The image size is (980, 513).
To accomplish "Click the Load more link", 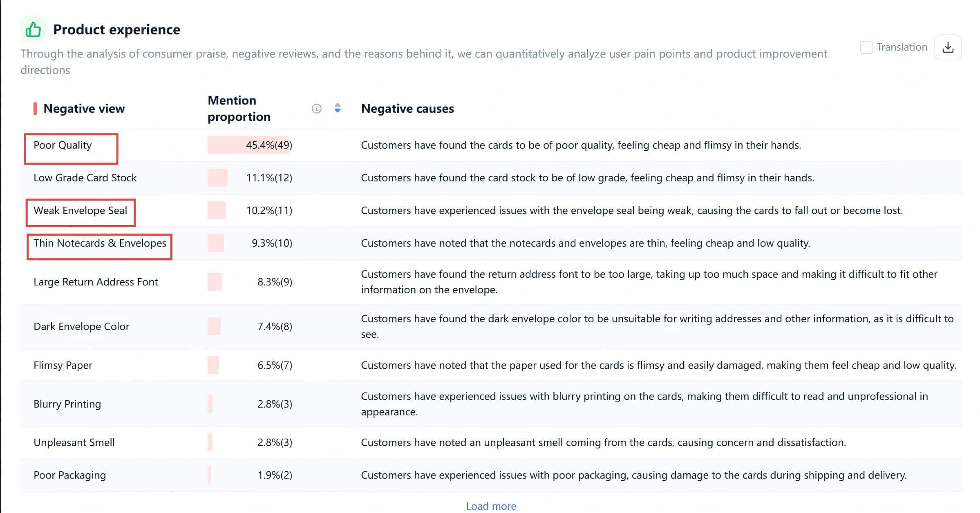I will (x=491, y=506).
